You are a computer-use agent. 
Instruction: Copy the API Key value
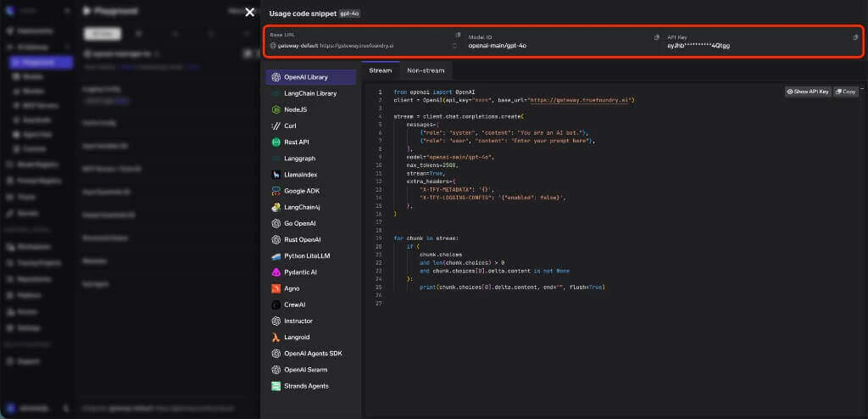[x=855, y=37]
